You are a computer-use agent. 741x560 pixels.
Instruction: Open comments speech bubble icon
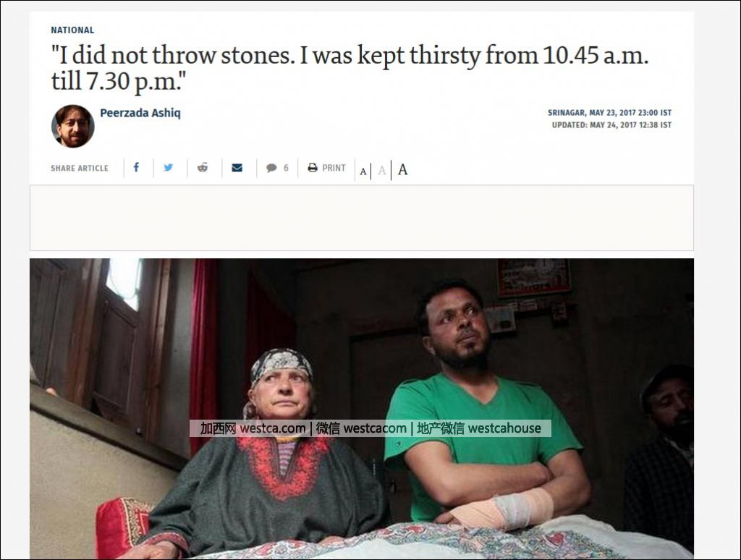271,168
